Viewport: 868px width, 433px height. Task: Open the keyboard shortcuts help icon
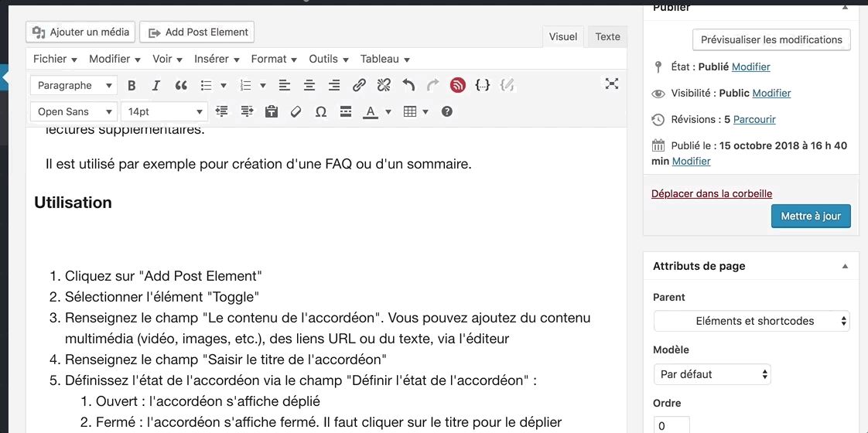[x=446, y=112]
